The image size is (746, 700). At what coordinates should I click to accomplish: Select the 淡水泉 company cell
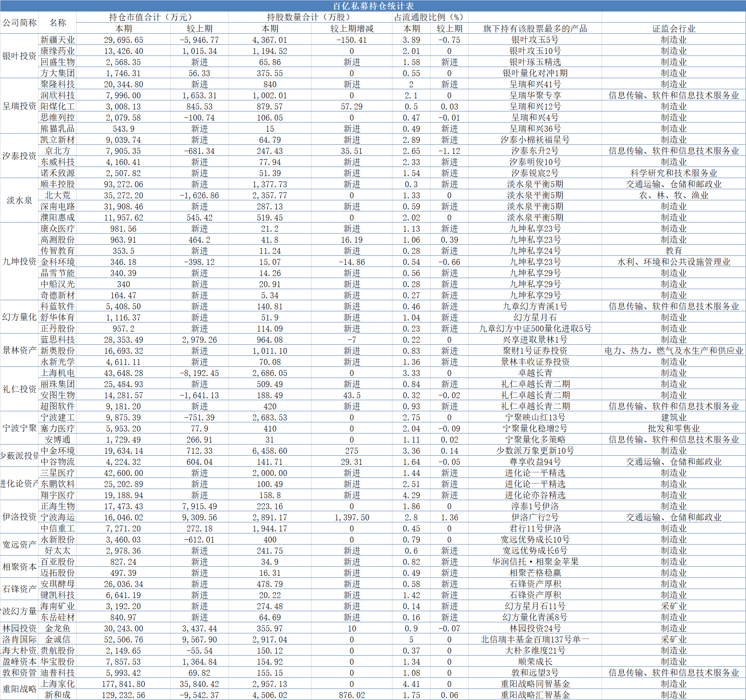coord(19,200)
